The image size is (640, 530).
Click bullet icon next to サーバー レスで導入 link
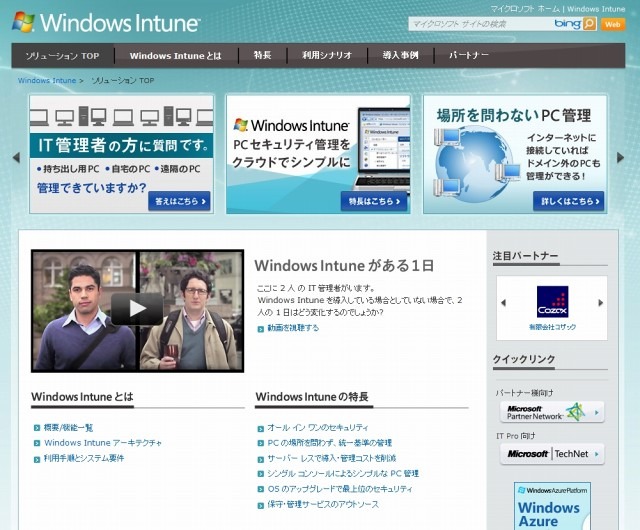click(x=261, y=459)
